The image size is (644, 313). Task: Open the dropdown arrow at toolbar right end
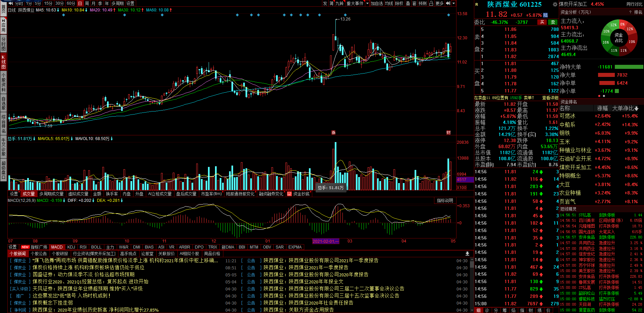(x=454, y=3)
